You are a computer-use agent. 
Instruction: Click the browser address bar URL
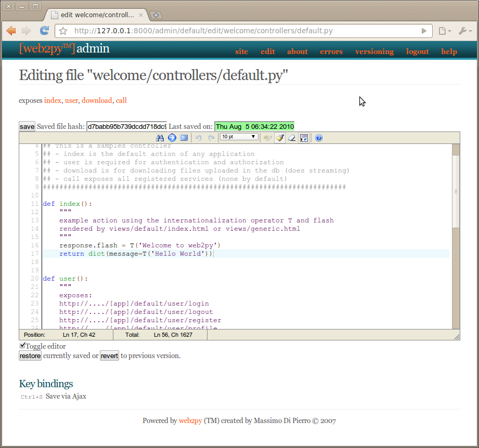coord(203,31)
